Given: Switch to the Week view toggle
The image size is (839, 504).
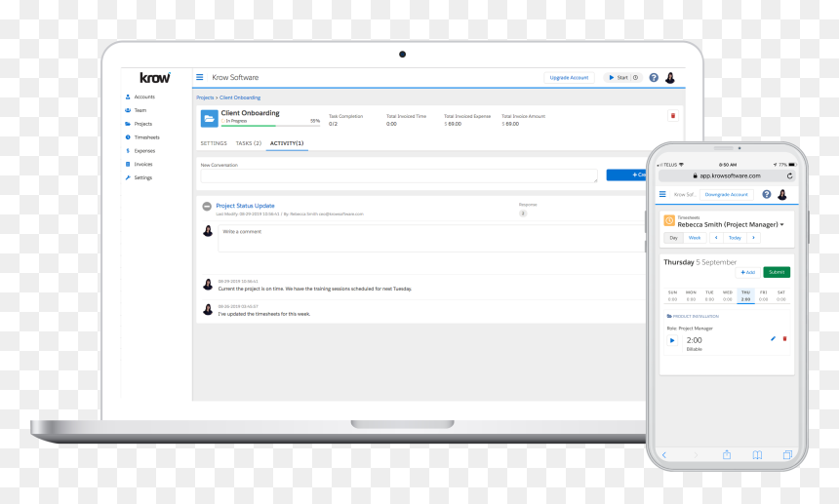Looking at the screenshot, I should click(695, 238).
